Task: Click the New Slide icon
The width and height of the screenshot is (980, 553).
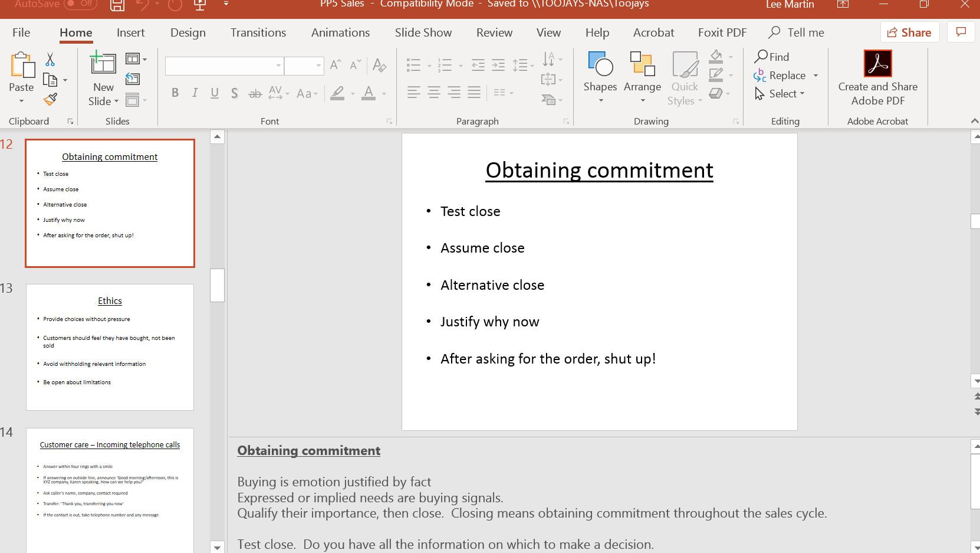Action: (103, 64)
